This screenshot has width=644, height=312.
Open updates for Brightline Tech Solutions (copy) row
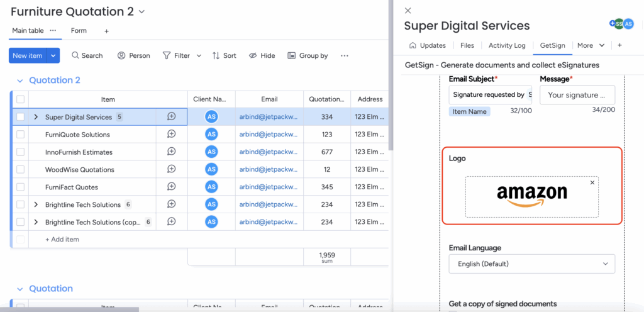(x=172, y=221)
